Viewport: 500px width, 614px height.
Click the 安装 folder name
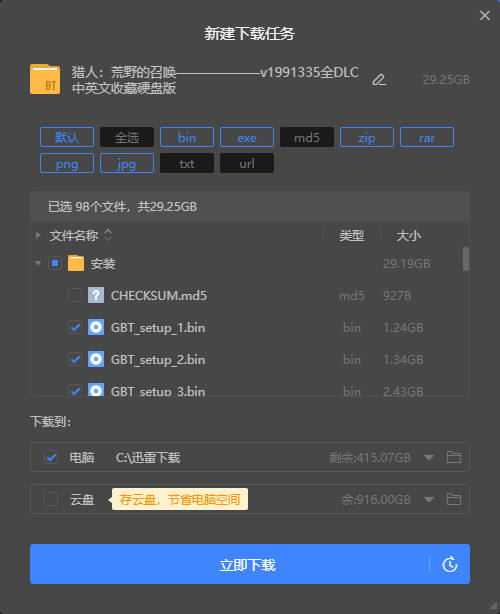click(x=103, y=264)
